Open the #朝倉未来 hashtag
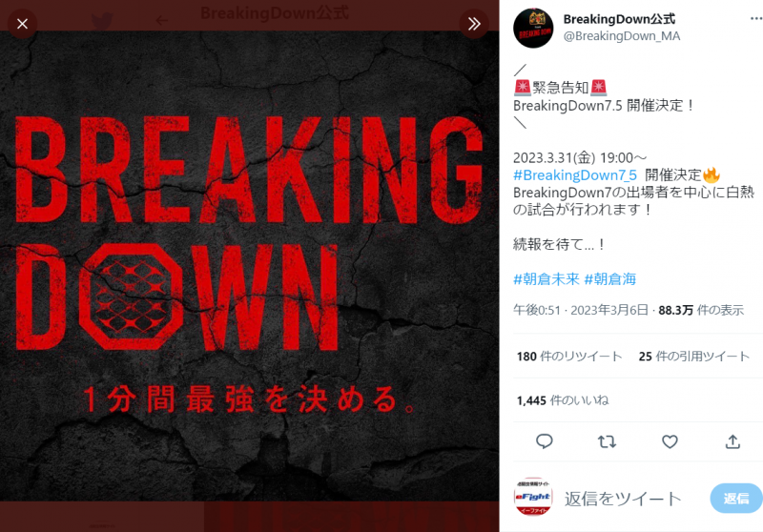The width and height of the screenshot is (763, 532). click(546, 279)
